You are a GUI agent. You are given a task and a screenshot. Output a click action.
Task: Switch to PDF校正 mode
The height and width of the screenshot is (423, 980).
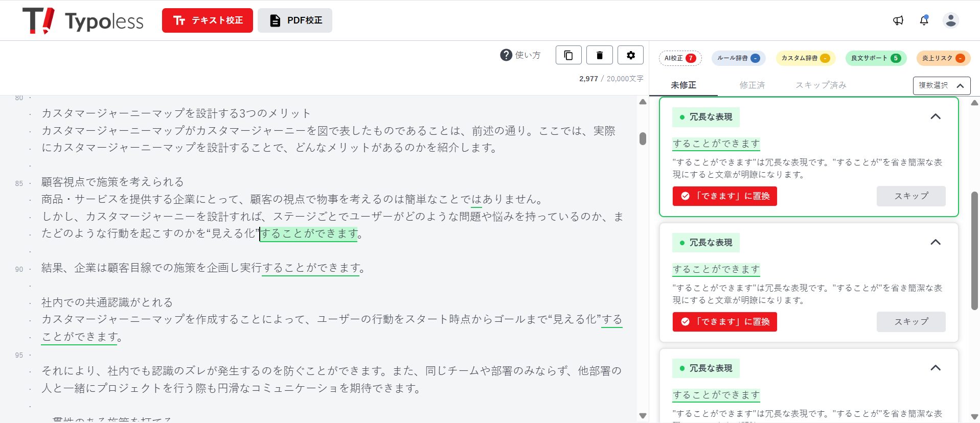pos(295,20)
